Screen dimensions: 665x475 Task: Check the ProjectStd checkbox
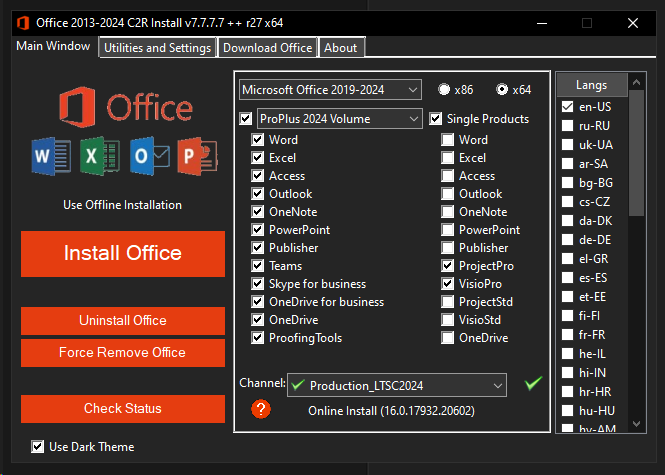tap(447, 302)
